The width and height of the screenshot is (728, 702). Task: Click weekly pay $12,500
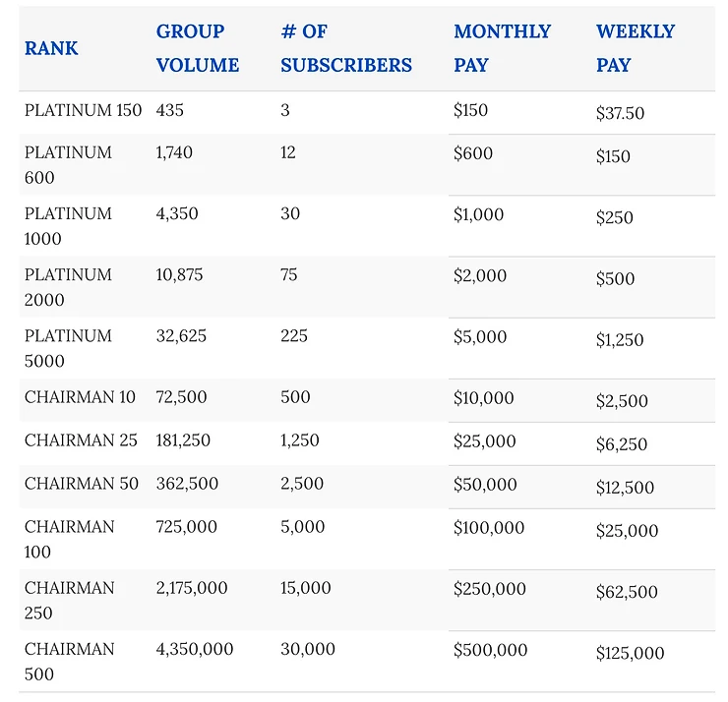tap(625, 488)
